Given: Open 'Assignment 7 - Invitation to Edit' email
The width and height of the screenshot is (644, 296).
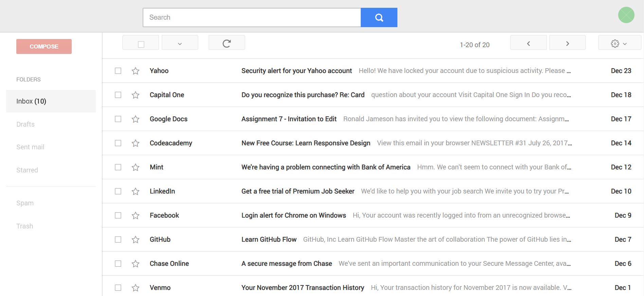Looking at the screenshot, I should click(x=289, y=119).
